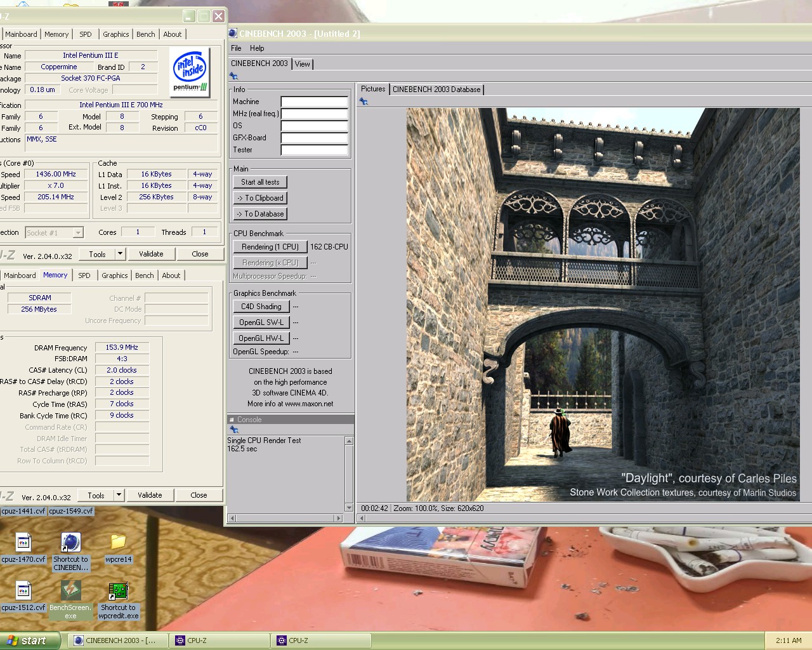Screen dimensions: 812x650
Task: Click Close button in lower CPU-Z window
Action: tap(199, 495)
